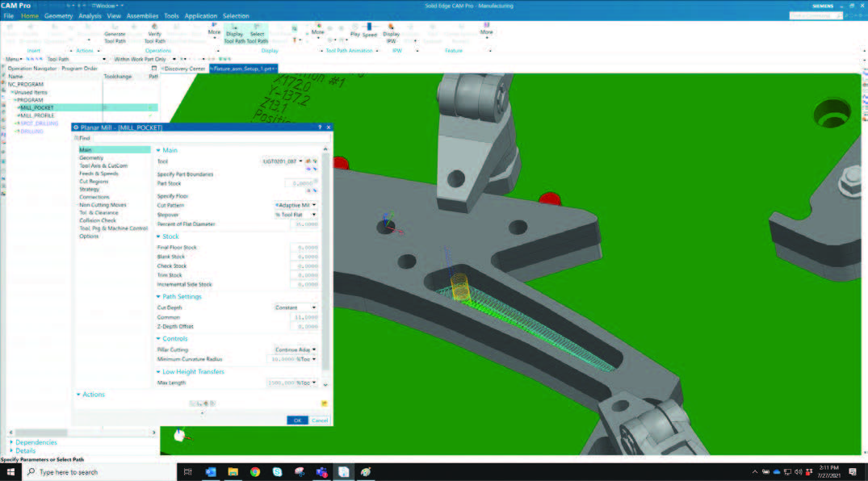Collapse the Low Height Transfers section

point(158,372)
